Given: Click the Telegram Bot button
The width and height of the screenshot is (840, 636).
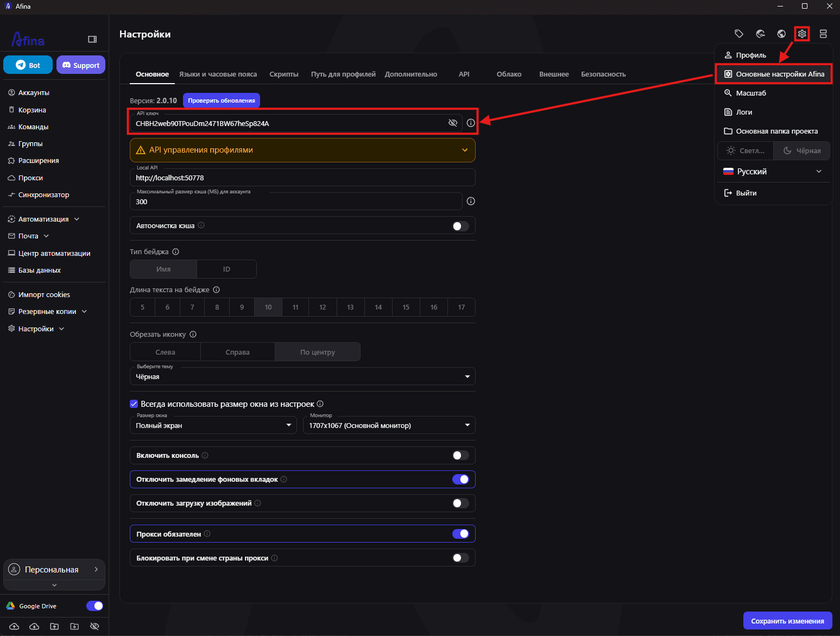Looking at the screenshot, I should tap(28, 65).
